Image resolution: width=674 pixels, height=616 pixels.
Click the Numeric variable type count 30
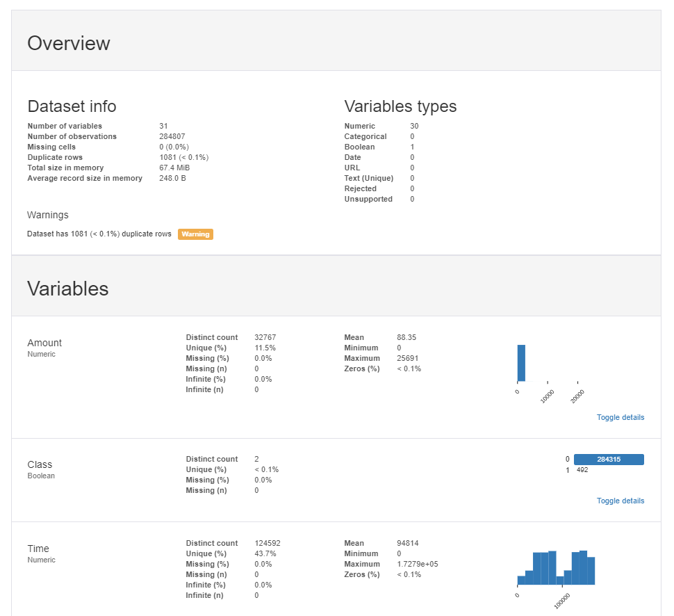point(414,126)
